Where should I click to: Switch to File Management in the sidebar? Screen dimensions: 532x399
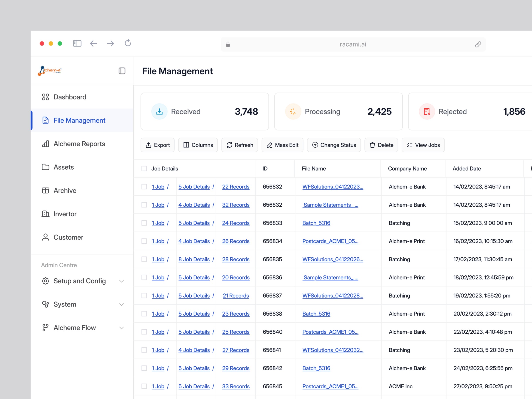tap(79, 120)
